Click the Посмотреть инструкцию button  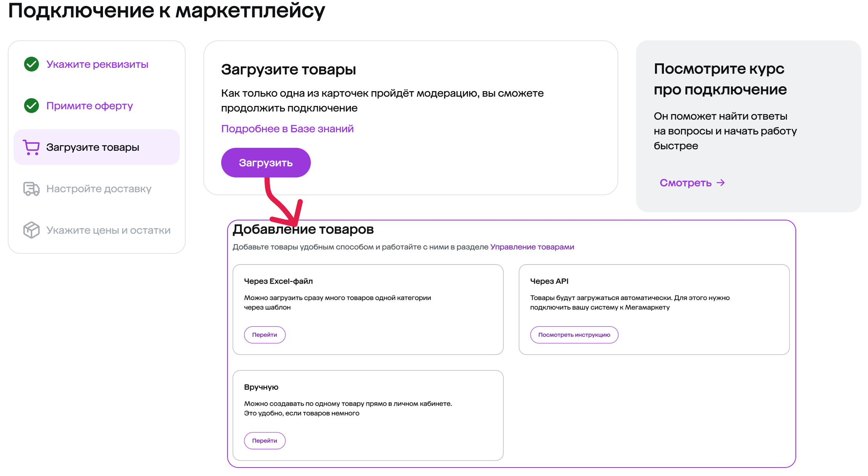tap(574, 334)
